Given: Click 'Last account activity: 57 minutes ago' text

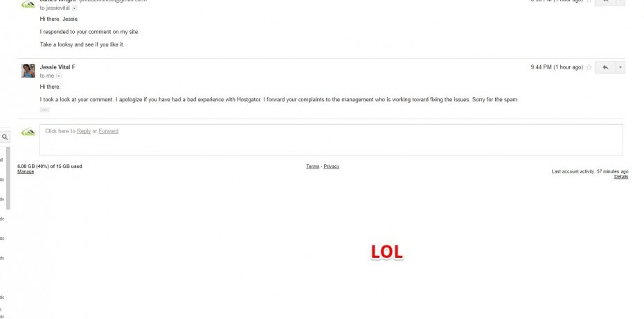Looking at the screenshot, I should tap(590, 172).
